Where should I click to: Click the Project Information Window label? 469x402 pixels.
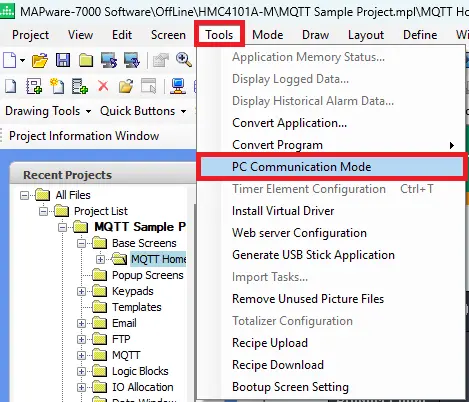click(84, 136)
